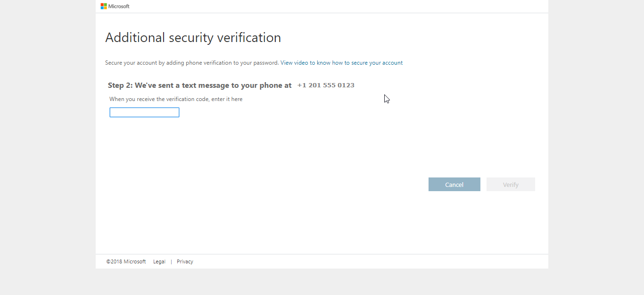Focus the verification code input box
Viewport: 644px width, 295px height.
(144, 112)
